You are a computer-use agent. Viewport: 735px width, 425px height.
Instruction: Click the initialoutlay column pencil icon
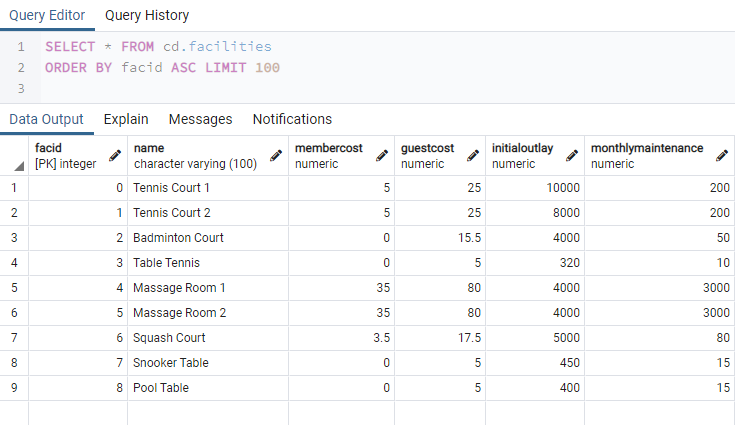point(572,156)
